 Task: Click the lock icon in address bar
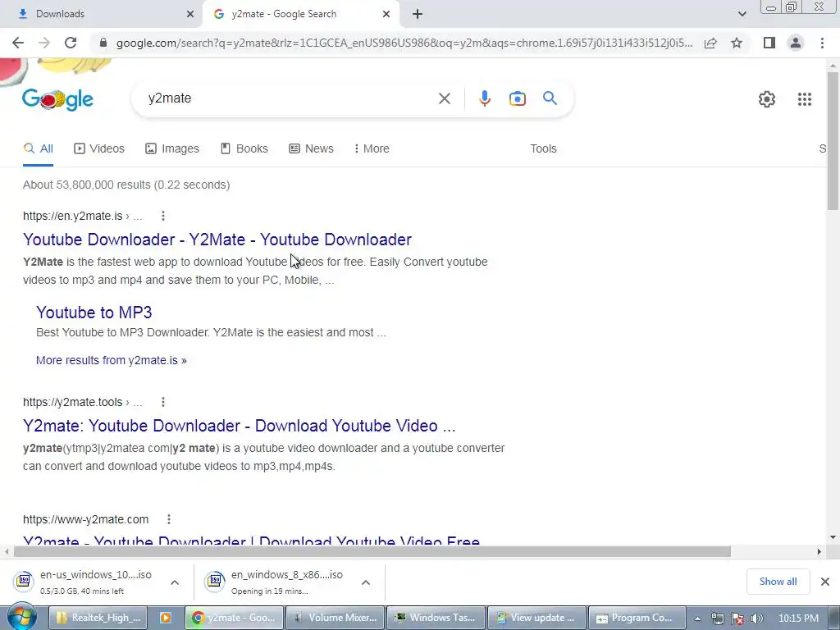[x=103, y=43]
